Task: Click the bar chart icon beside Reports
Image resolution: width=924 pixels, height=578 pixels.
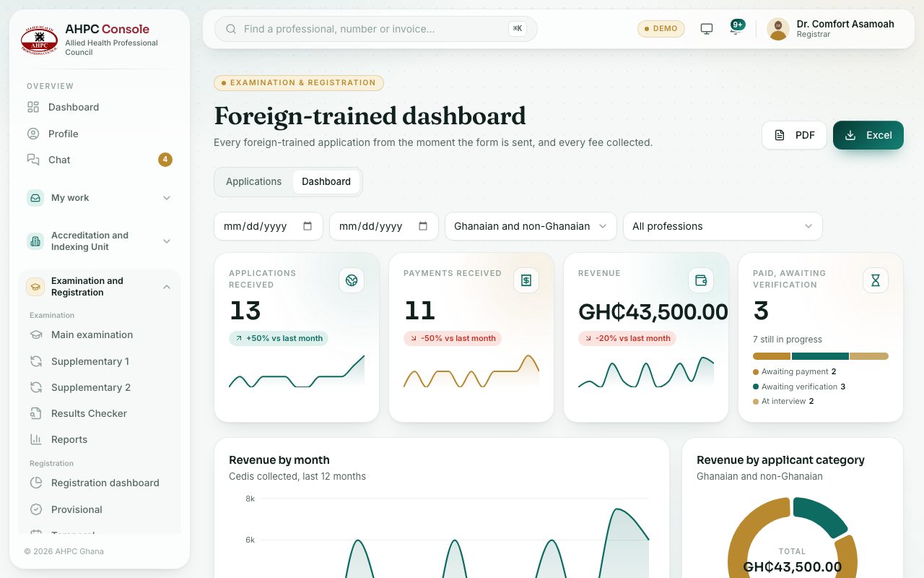Action: click(36, 439)
